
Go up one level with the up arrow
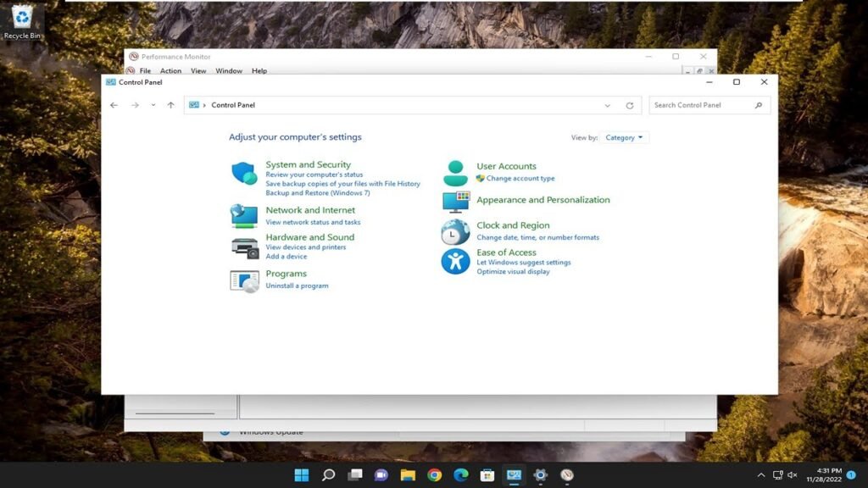pos(170,105)
